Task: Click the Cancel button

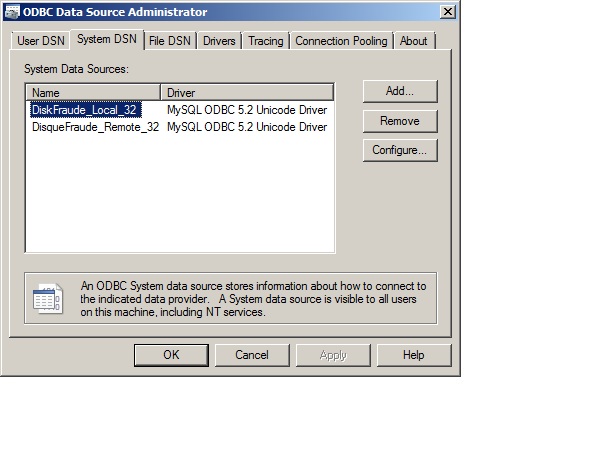Action: tap(251, 355)
